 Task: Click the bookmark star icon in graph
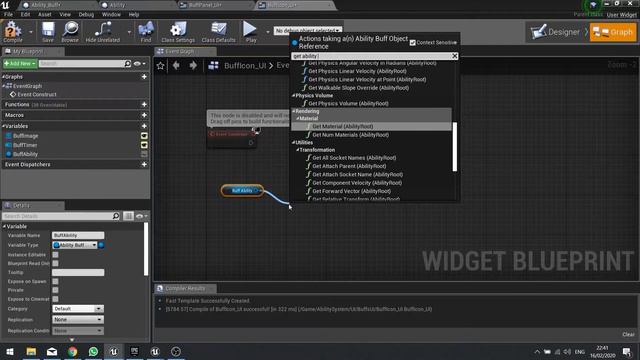point(160,65)
